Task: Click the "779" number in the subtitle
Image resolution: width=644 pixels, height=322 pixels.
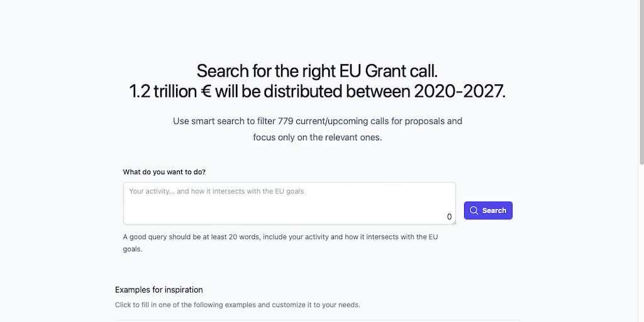Action: (286, 121)
